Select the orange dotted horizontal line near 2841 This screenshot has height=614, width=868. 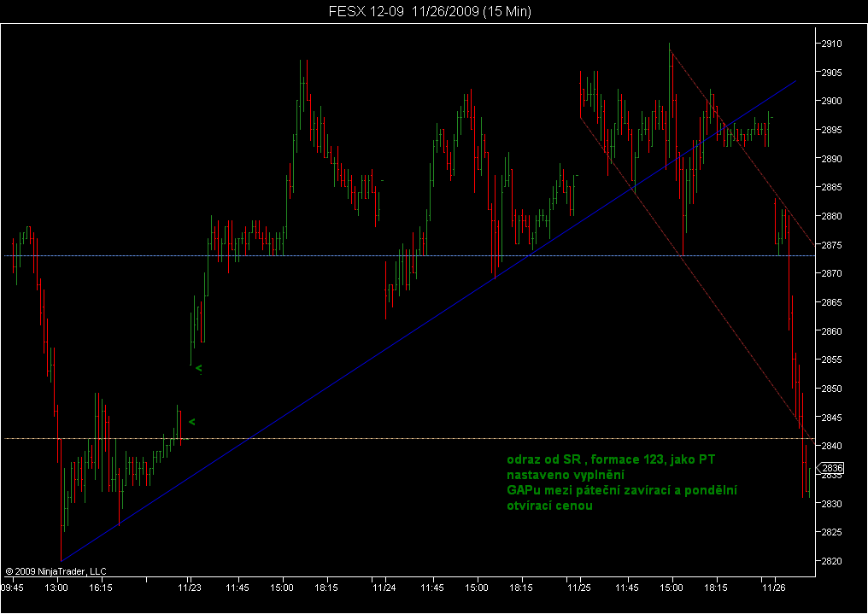pyautogui.click(x=409, y=439)
